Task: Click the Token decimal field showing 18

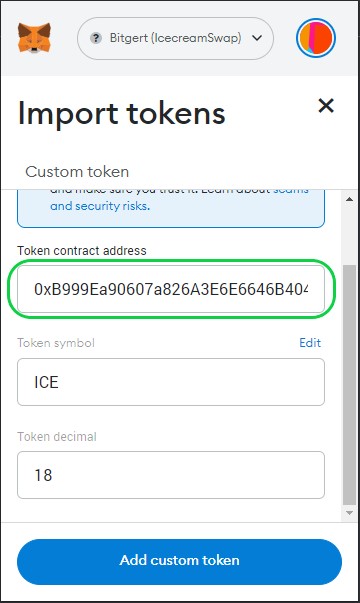Action: click(x=171, y=475)
